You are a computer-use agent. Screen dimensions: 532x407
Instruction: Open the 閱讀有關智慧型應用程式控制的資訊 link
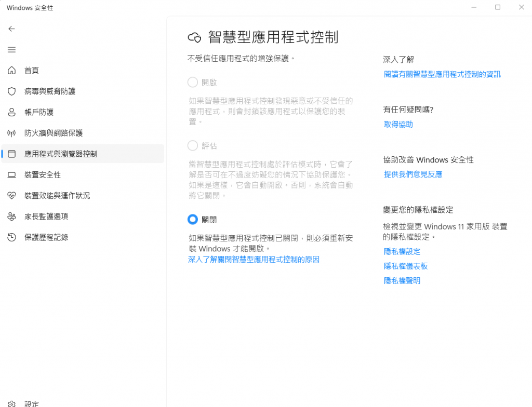442,74
